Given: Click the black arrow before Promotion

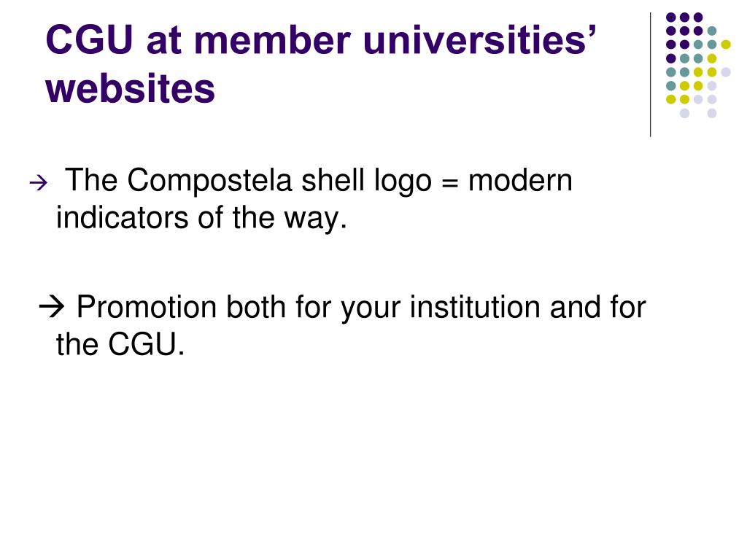Looking at the screenshot, I should tap(51, 307).
